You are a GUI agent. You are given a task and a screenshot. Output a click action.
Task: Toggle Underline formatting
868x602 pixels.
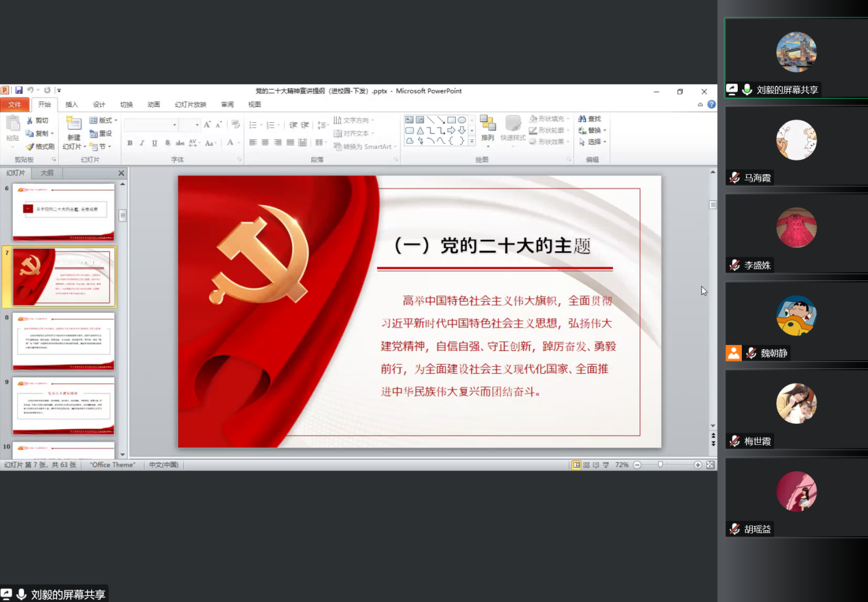click(x=154, y=143)
